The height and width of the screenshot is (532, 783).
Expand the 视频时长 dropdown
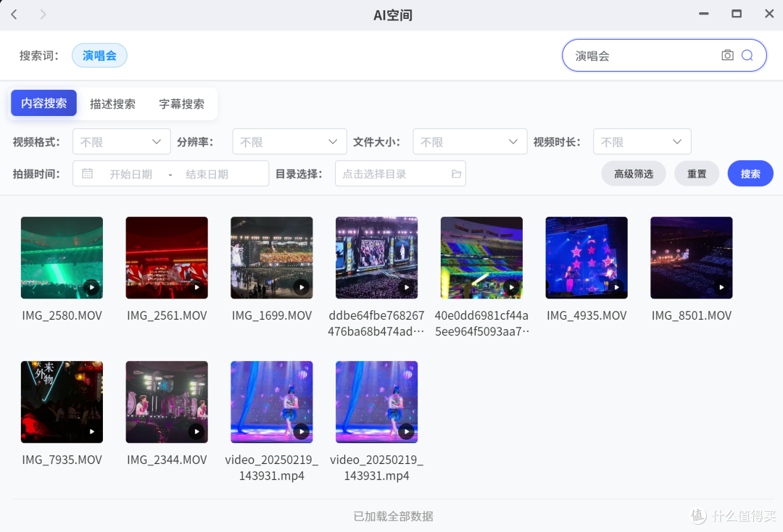tap(642, 142)
